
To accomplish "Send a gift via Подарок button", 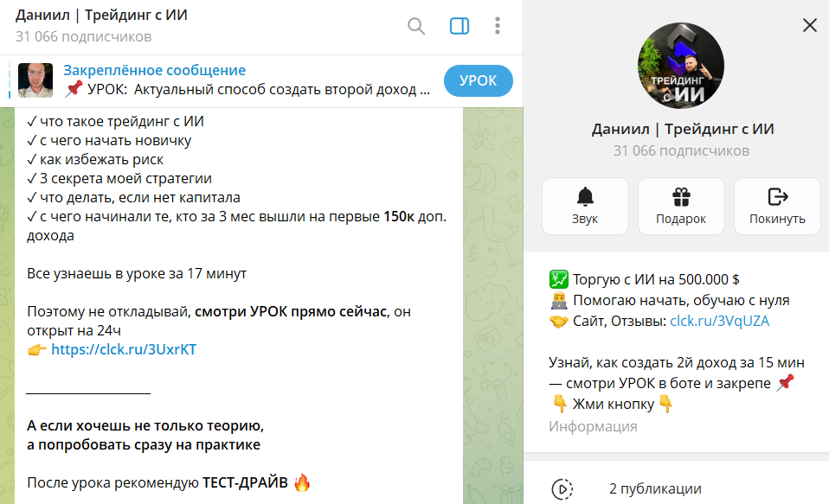I will point(681,206).
